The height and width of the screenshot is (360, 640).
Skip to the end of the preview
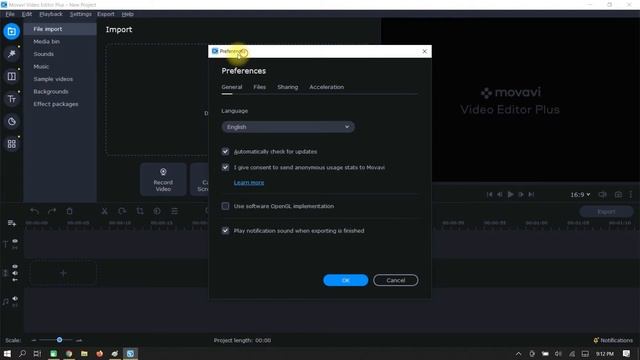click(531, 195)
